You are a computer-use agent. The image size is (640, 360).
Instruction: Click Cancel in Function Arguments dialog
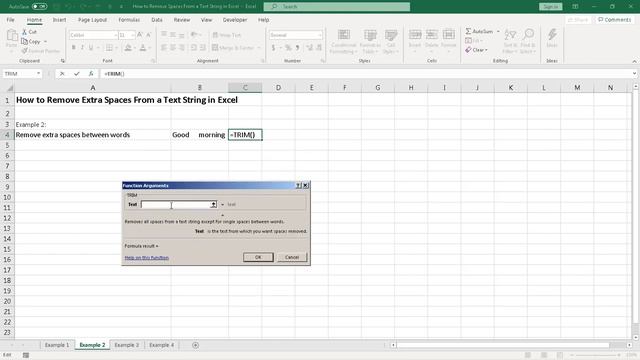click(292, 257)
